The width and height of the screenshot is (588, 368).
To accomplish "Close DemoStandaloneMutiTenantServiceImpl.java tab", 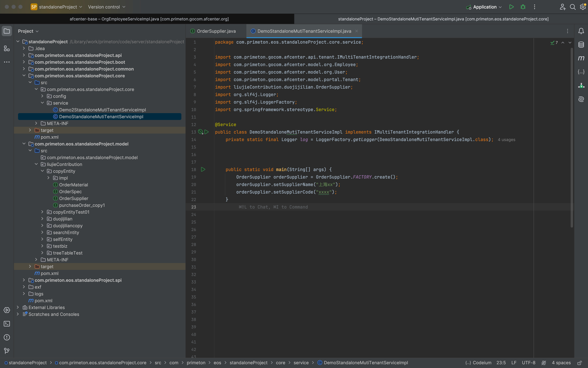I will [x=356, y=31].
